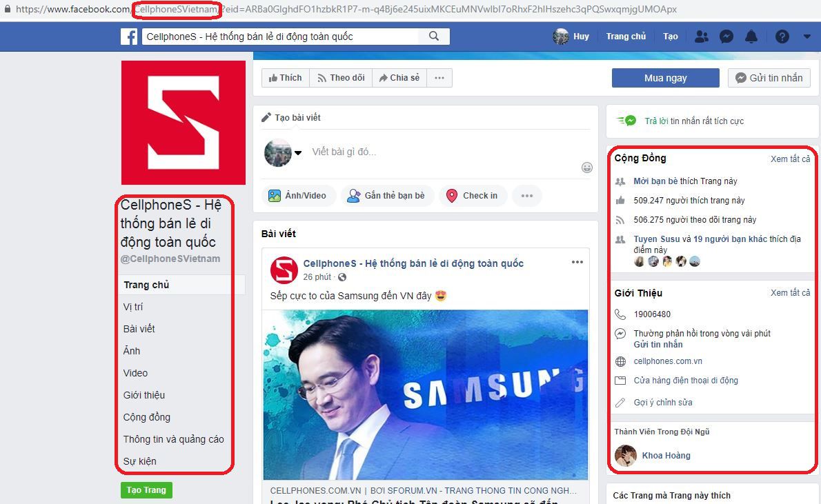Click the public globe icon on post
This screenshot has height=504, width=821.
342,277
